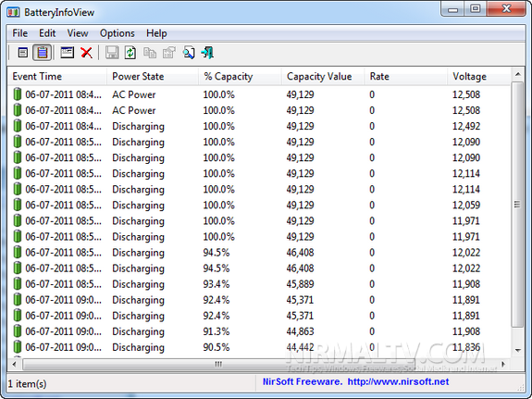Click the red X delete icon
This screenshot has height=399, width=532.
pyautogui.click(x=87, y=53)
